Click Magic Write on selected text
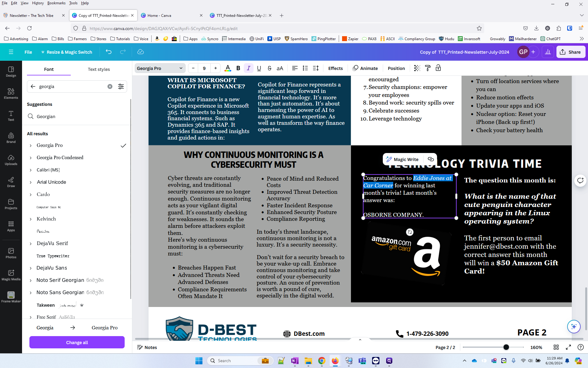 [402, 159]
